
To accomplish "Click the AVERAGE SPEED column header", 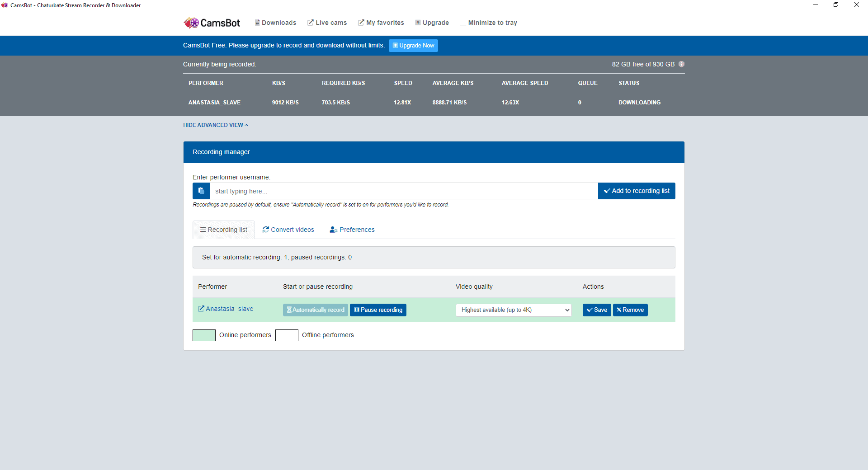I will (x=525, y=83).
